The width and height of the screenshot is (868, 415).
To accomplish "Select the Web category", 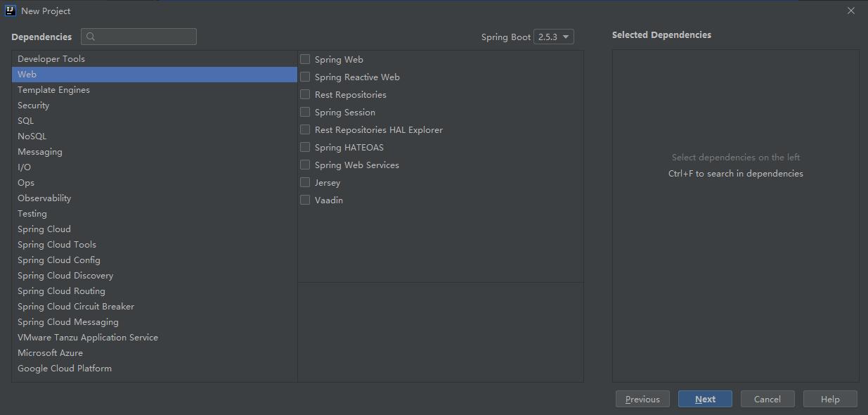I will (155, 75).
